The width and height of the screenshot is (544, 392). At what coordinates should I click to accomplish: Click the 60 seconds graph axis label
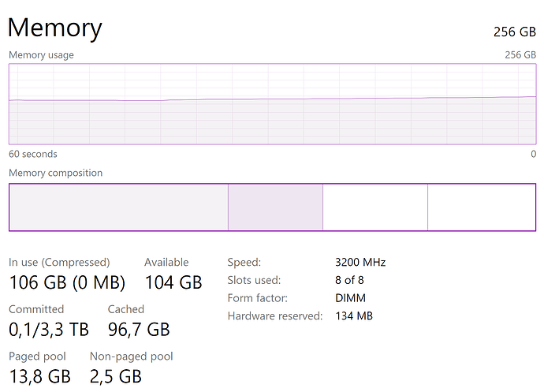(x=32, y=154)
